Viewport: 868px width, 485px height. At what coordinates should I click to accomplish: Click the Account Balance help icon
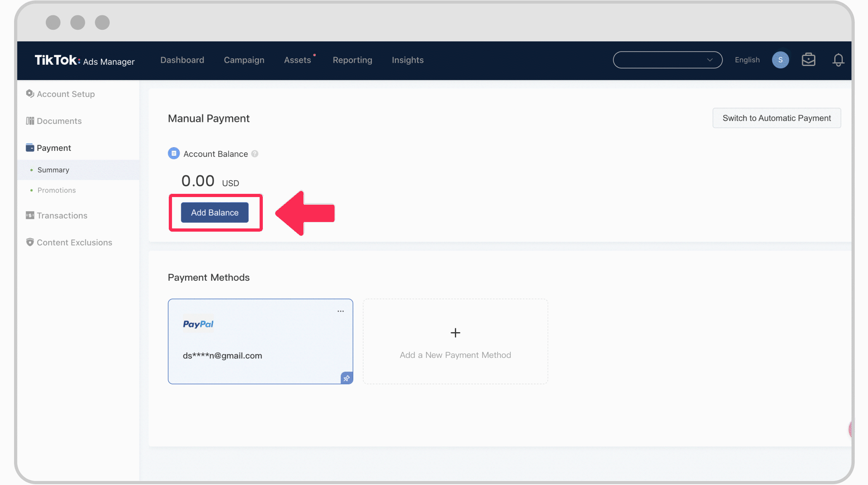tap(254, 154)
